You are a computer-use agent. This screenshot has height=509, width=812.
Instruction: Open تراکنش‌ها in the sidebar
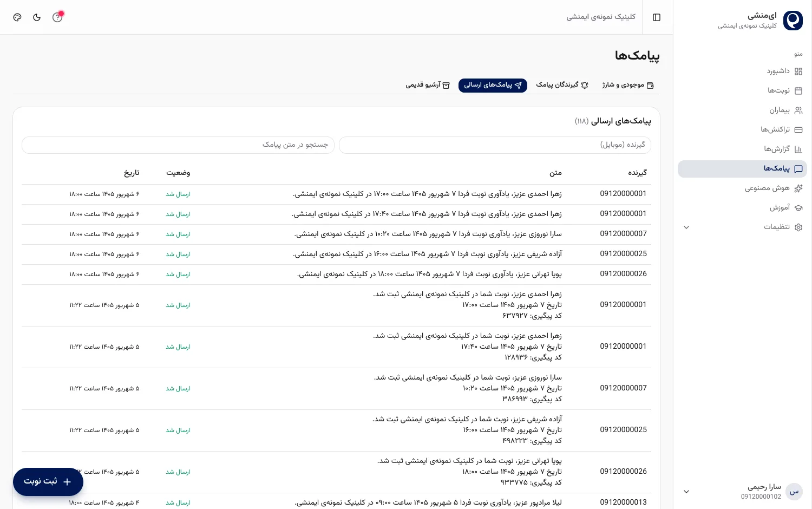[742, 130]
